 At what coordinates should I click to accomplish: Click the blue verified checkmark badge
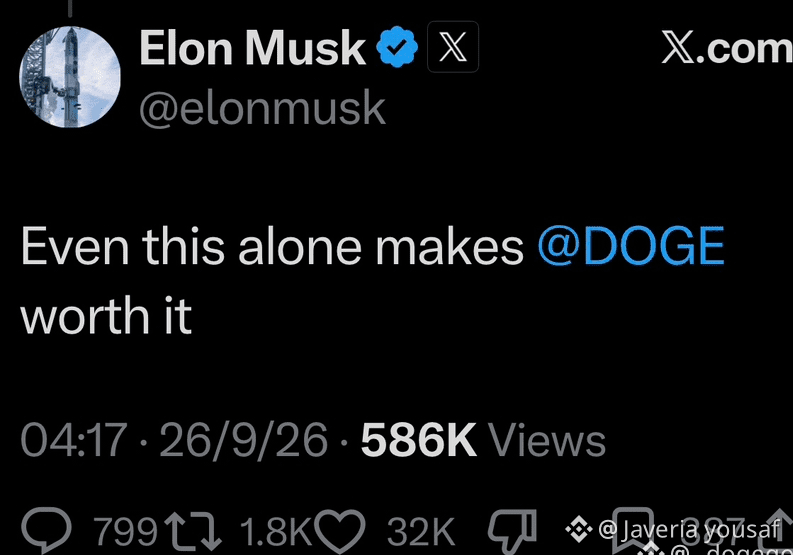[x=397, y=47]
